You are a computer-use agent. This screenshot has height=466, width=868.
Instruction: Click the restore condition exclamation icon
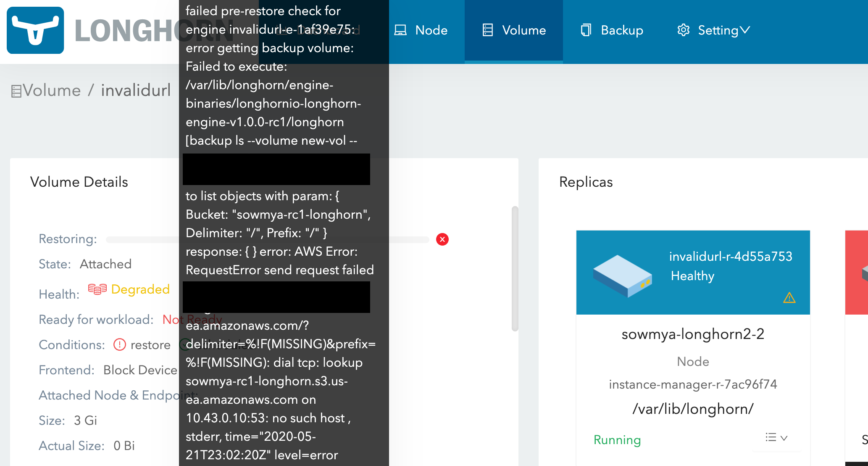click(x=120, y=344)
